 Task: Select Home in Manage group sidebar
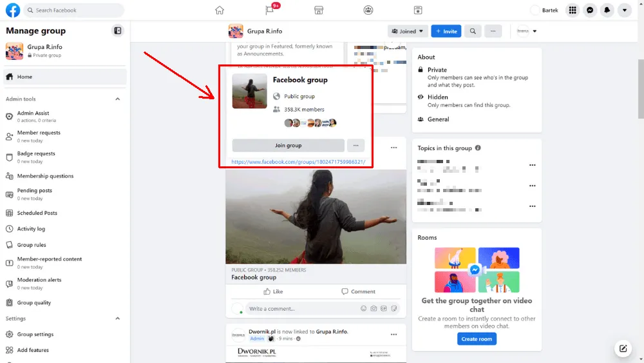coord(65,77)
